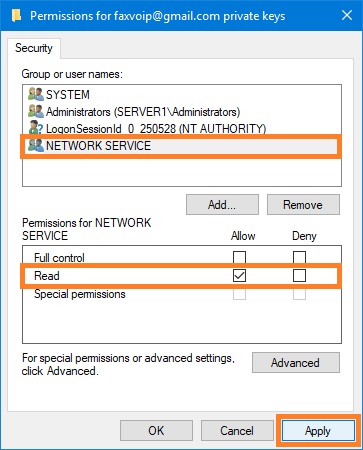Tick the Deny Read checkbox

299,276
